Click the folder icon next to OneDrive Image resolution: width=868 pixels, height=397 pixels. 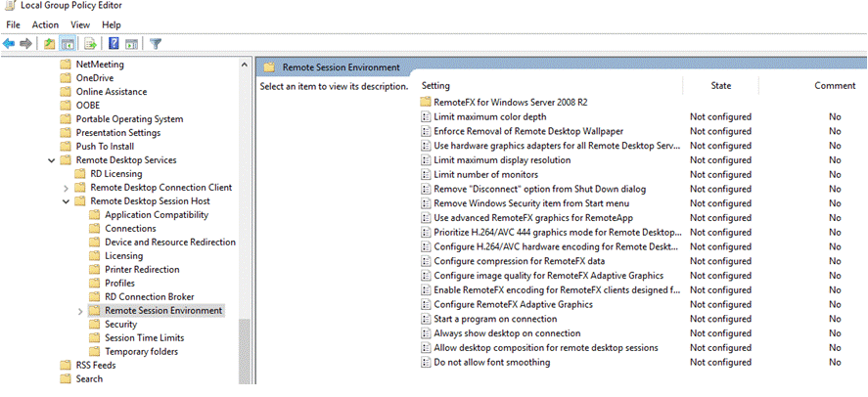click(66, 78)
